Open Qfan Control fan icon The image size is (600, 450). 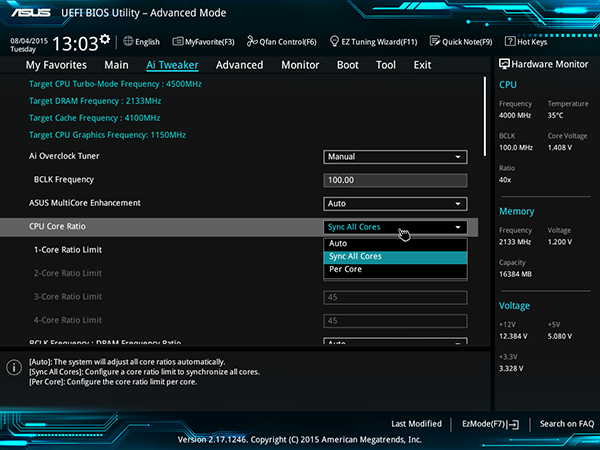tap(252, 41)
